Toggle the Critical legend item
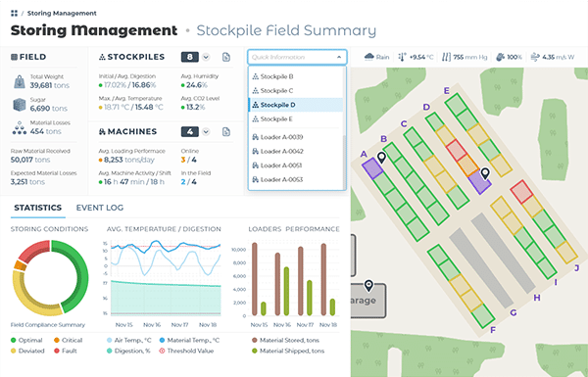 pyautogui.click(x=68, y=340)
